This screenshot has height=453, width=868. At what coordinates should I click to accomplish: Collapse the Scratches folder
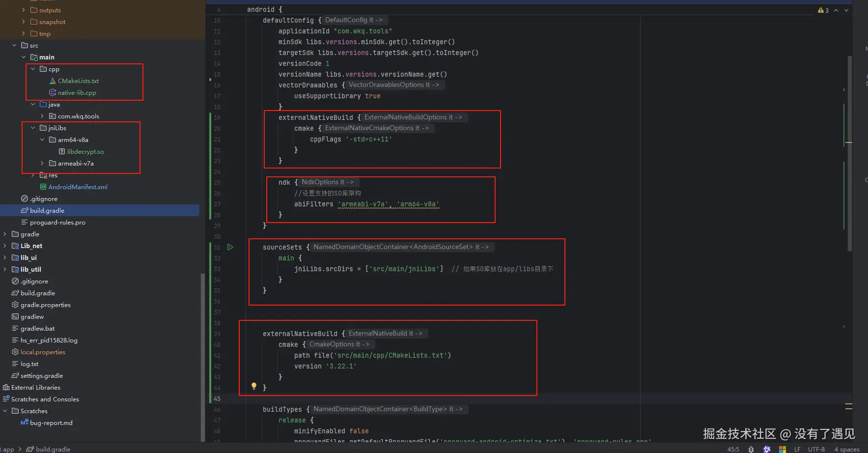pyautogui.click(x=5, y=411)
